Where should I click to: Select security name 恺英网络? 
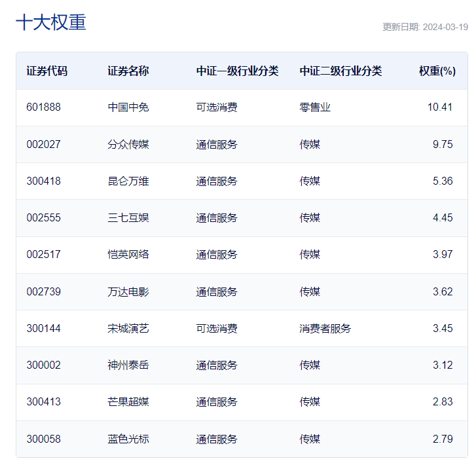coord(128,255)
